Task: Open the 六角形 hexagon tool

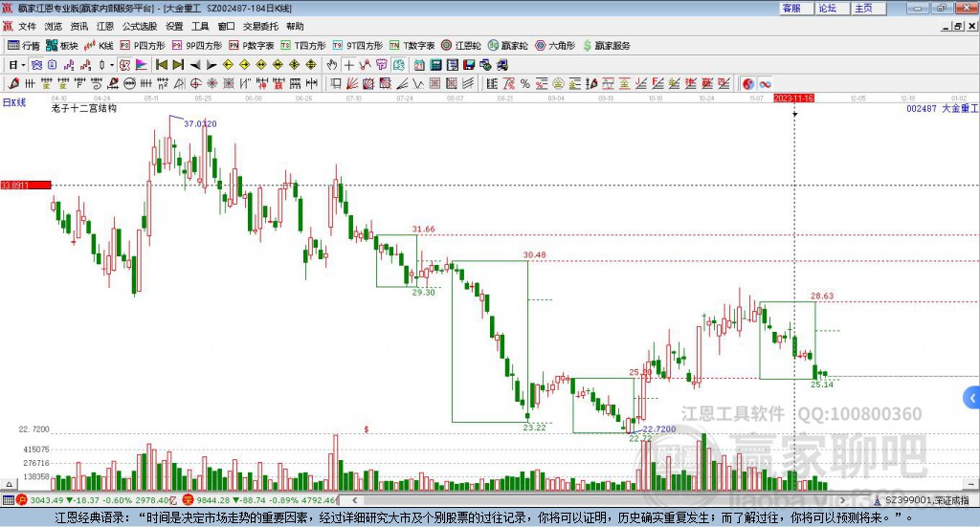Action: click(555, 46)
